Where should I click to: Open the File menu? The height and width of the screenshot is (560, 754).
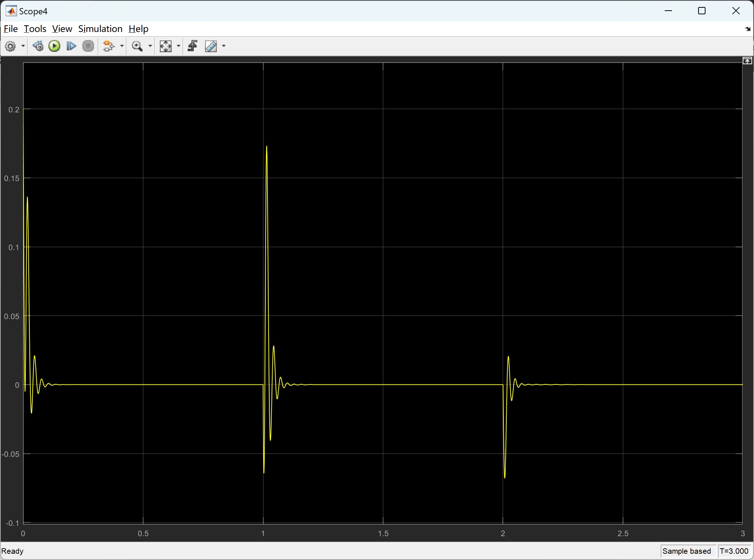point(11,29)
